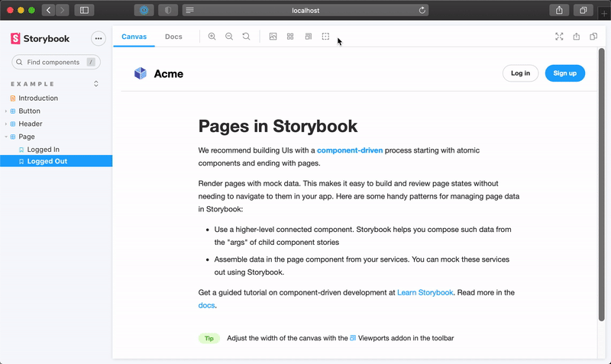Click the Logged In bookmark icon
Image resolution: width=611 pixels, height=364 pixels.
click(x=21, y=150)
